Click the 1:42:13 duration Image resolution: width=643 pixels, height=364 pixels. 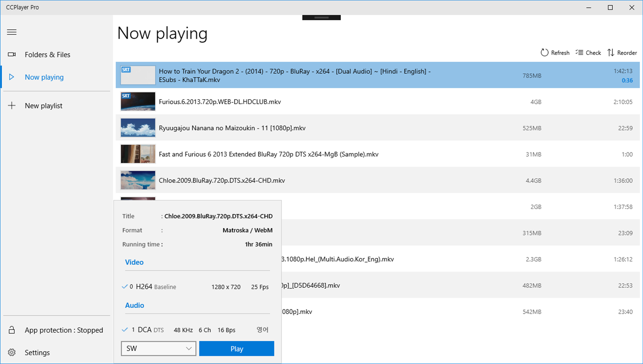(x=623, y=71)
